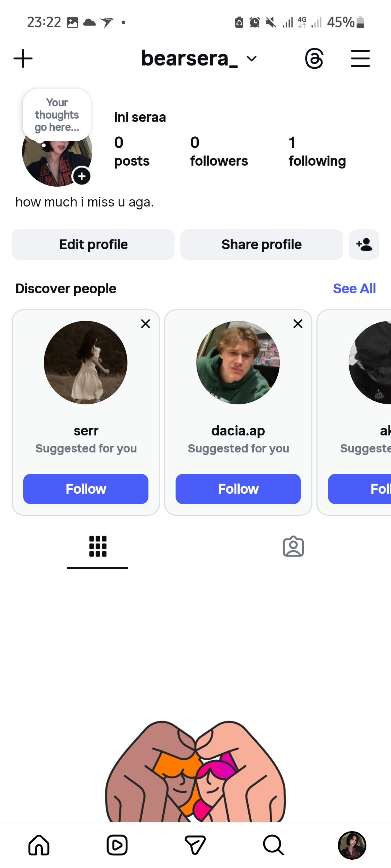The height and width of the screenshot is (868, 391).
Task: Follow the suggested user dacia.ap
Action: point(238,489)
